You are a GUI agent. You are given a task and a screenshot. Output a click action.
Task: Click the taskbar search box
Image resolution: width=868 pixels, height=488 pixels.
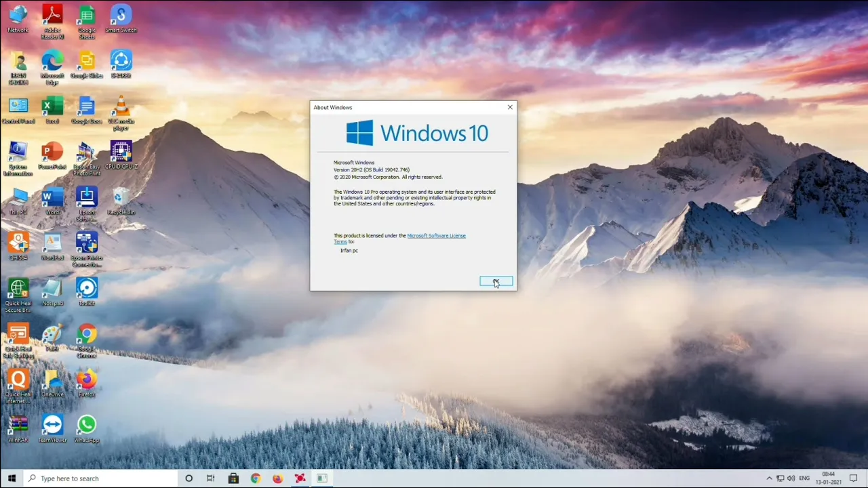[100, 479]
